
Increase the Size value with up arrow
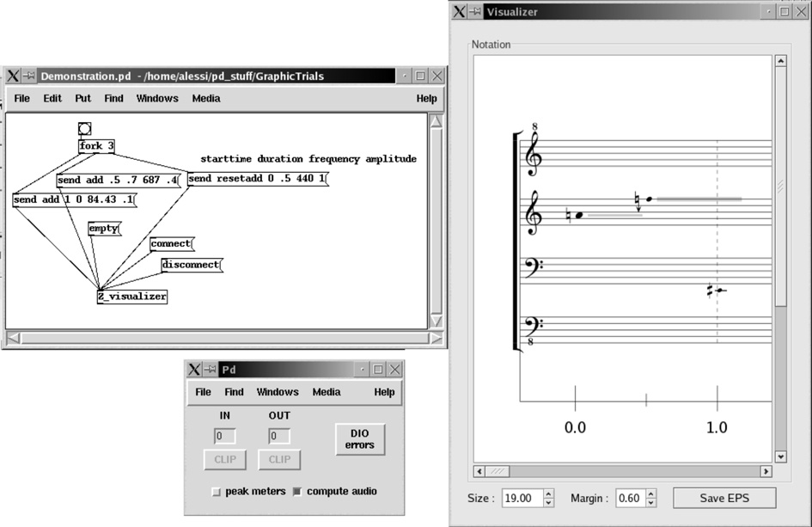(x=549, y=493)
